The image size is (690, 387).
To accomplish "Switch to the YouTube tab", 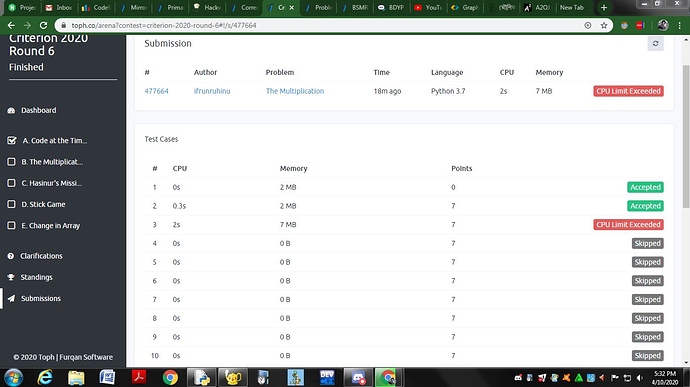I will click(x=429, y=7).
